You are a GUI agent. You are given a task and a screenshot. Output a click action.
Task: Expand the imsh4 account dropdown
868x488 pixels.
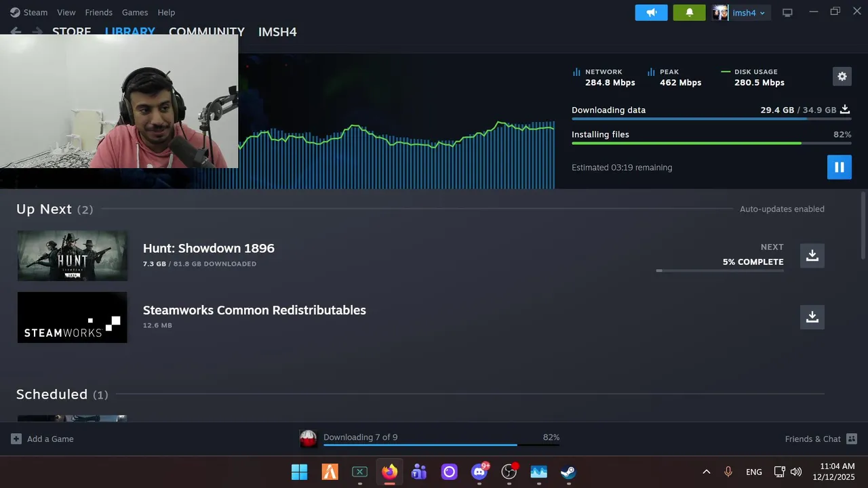[x=749, y=13]
